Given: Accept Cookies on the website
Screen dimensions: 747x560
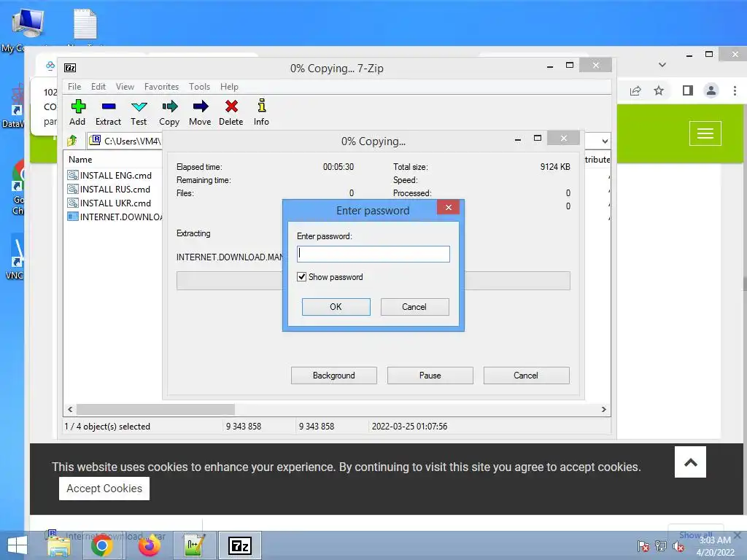Looking at the screenshot, I should (x=104, y=489).
